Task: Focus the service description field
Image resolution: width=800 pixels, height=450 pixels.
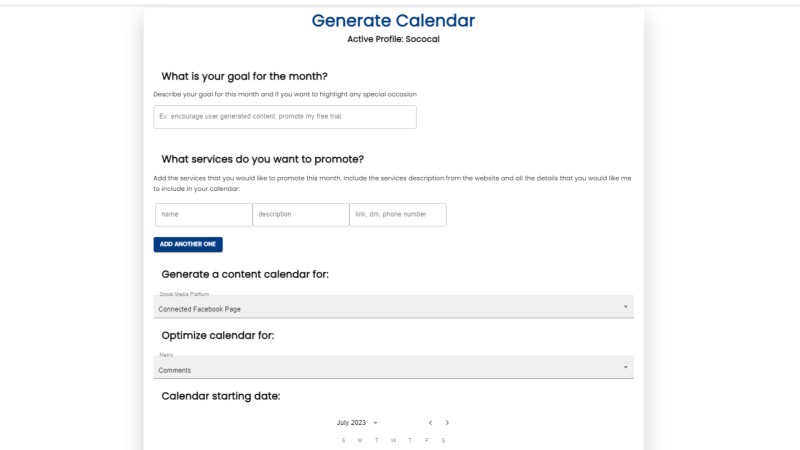Action: pos(301,215)
